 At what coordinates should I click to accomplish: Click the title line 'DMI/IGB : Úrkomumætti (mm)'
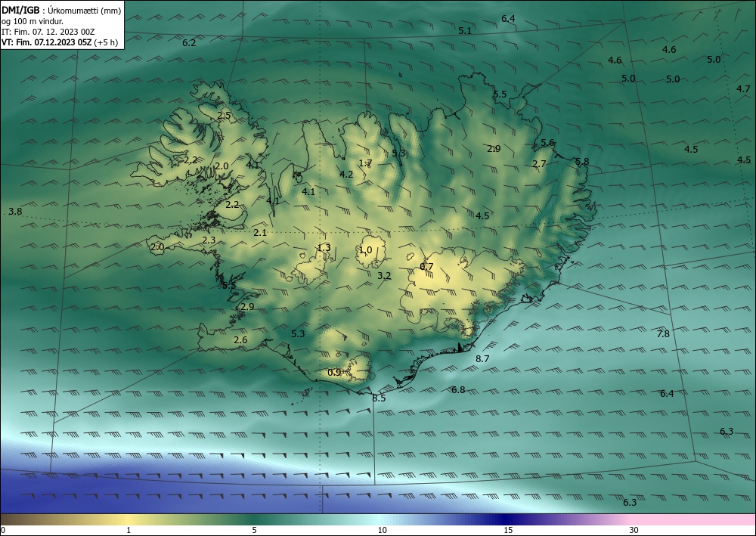61,10
